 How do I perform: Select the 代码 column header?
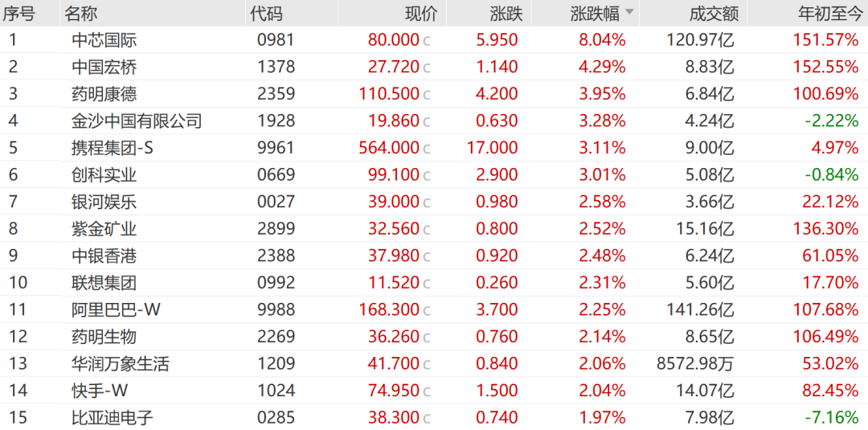coord(266,13)
